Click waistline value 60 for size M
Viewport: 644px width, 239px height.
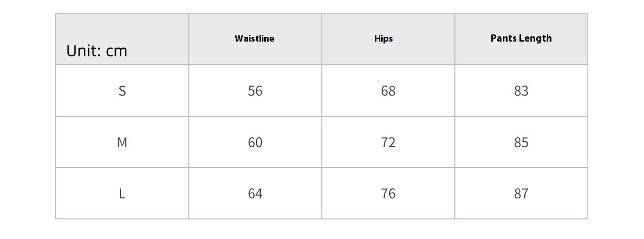pos(255,142)
